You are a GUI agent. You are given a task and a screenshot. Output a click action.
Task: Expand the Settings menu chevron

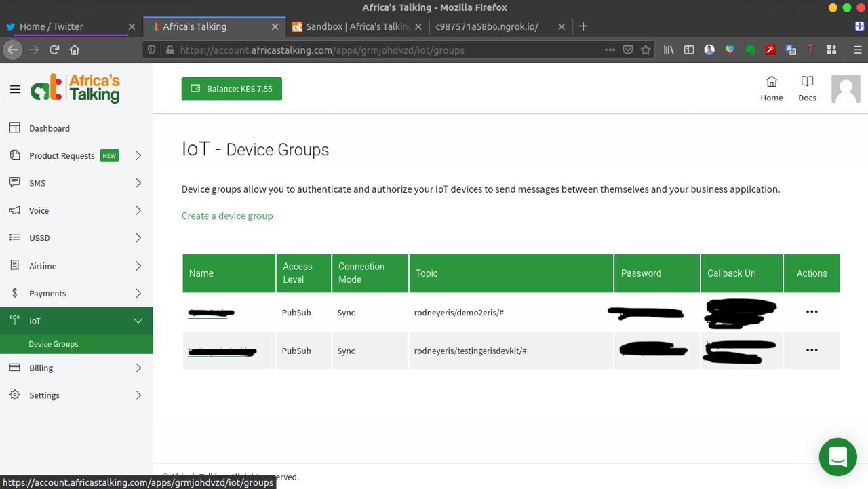point(138,395)
